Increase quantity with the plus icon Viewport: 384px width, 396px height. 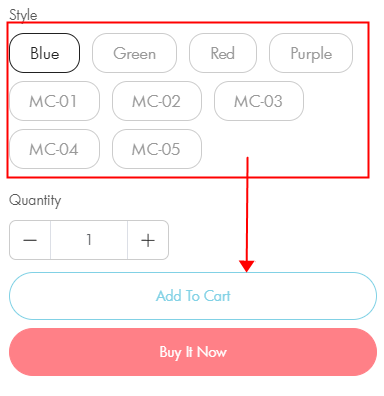click(x=148, y=240)
